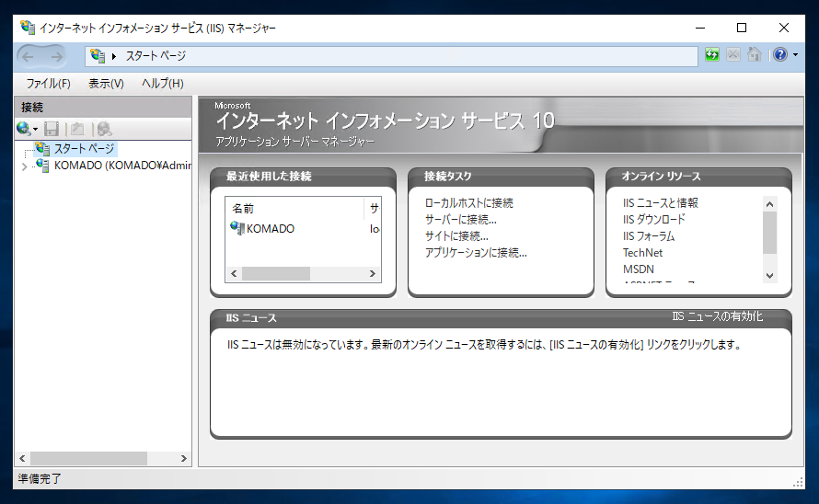Screen dimensions: 819x504
Task: Click the Create new connection globe icon
Action: point(24,129)
